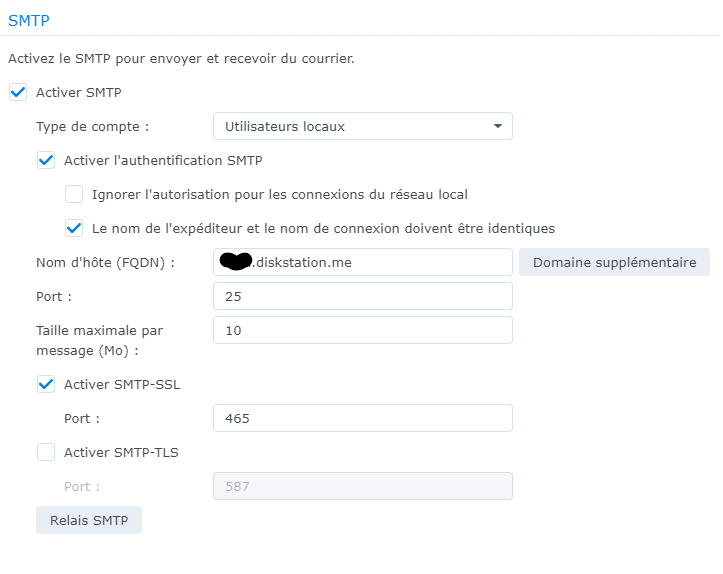Open the Type de compte dropdown arrow
Viewport: 723px width, 574px height.
497,126
